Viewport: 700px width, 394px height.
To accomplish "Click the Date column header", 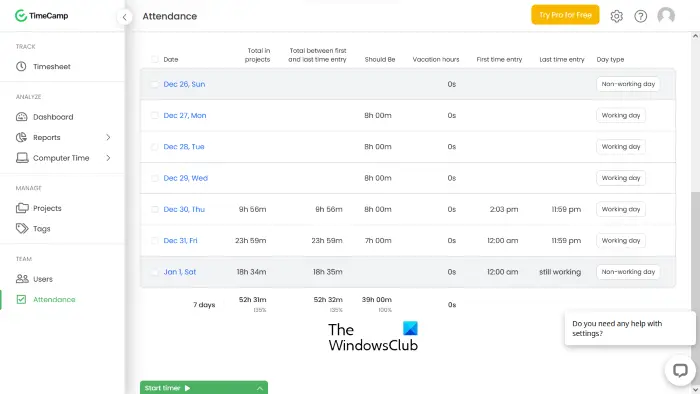I will (171, 59).
